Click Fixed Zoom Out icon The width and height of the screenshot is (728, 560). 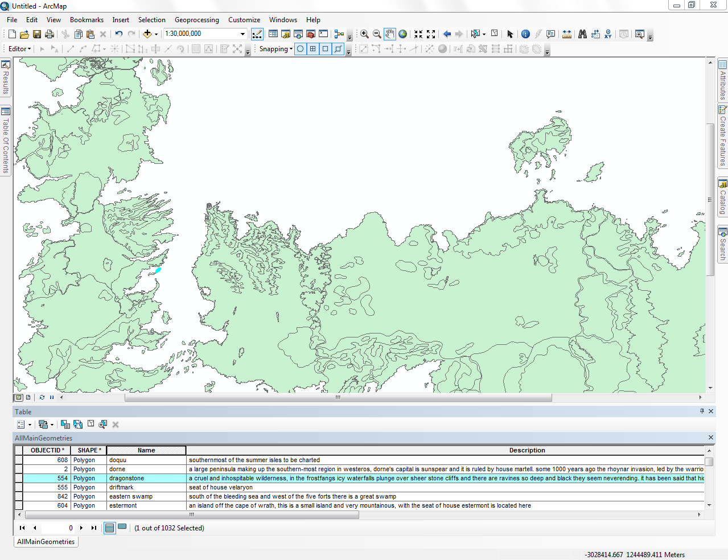tap(431, 34)
